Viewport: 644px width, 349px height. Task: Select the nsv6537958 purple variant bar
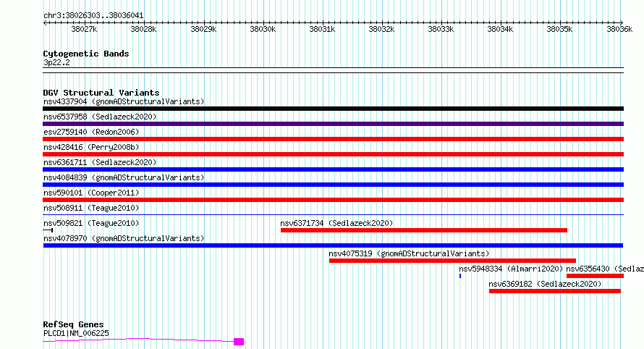point(333,124)
